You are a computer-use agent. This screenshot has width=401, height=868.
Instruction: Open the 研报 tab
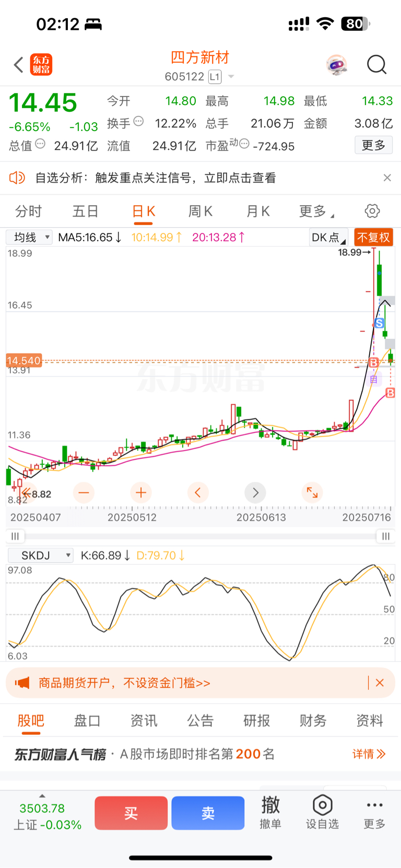click(256, 721)
